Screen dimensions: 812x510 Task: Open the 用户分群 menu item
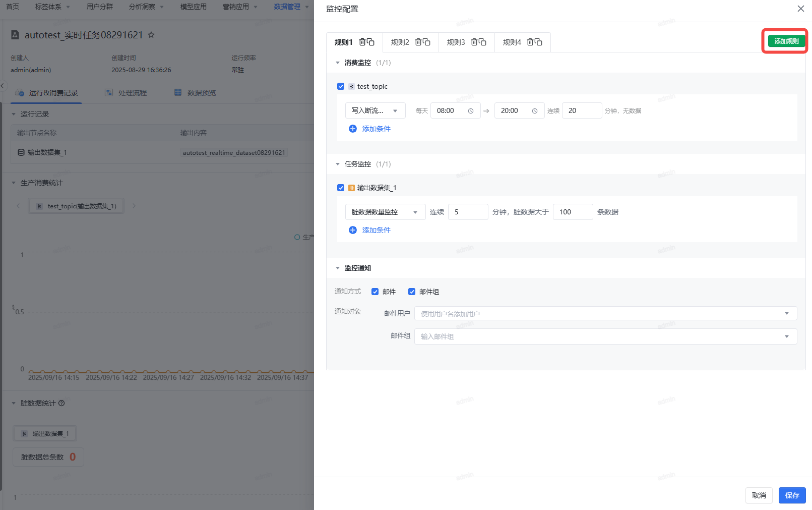coord(100,7)
